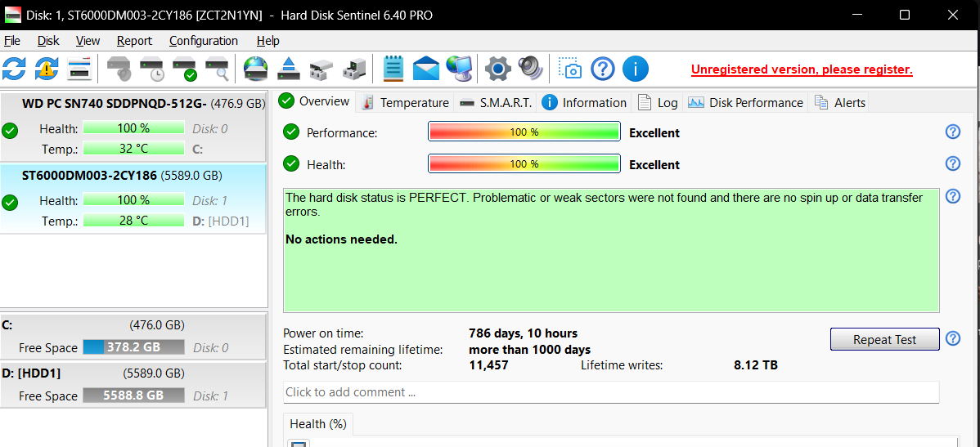Click the blue info circle toolbar icon
Image resolution: width=980 pixels, height=447 pixels.
pos(636,68)
